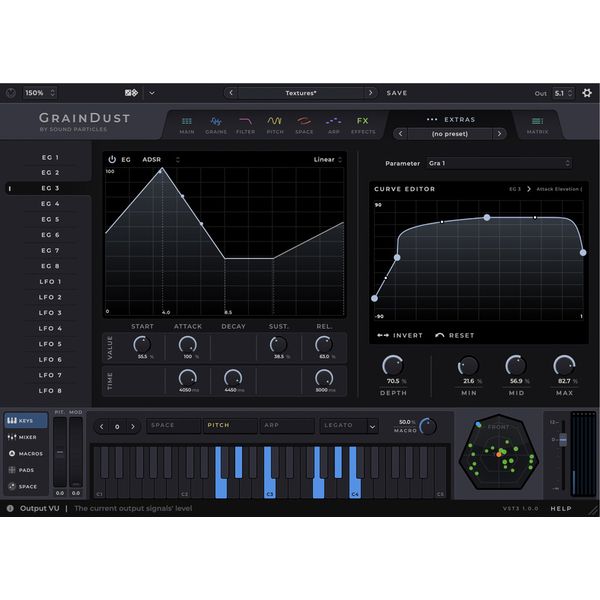The width and height of the screenshot is (600, 600).
Task: Click the 3D space hexagon display
Action: (499, 452)
